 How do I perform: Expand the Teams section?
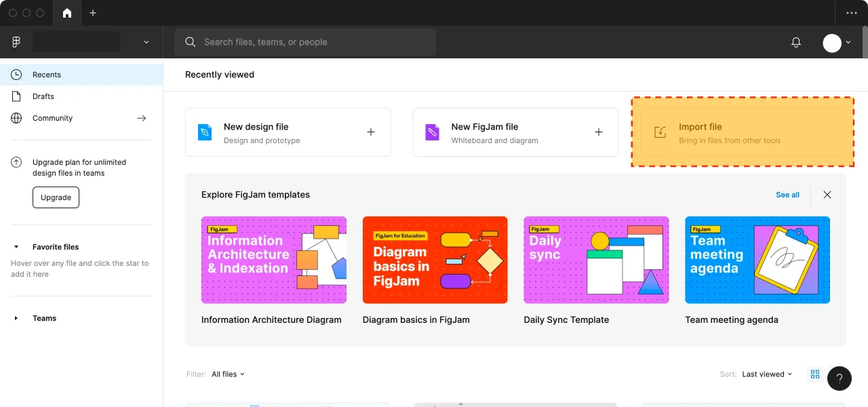click(x=16, y=318)
